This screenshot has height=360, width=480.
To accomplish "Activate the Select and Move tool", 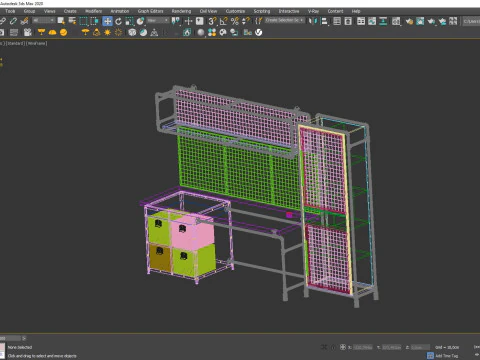I will pyautogui.click(x=107, y=21).
